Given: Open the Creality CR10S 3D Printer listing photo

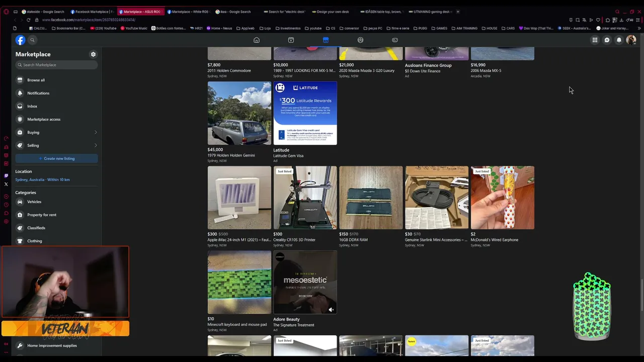Looking at the screenshot, I should pyautogui.click(x=305, y=198).
